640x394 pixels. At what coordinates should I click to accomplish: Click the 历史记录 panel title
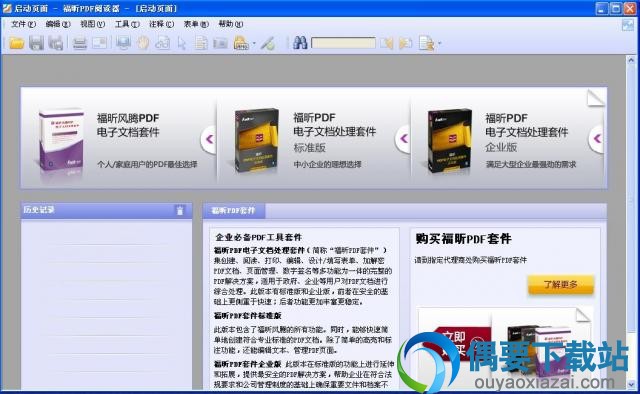tap(39, 210)
